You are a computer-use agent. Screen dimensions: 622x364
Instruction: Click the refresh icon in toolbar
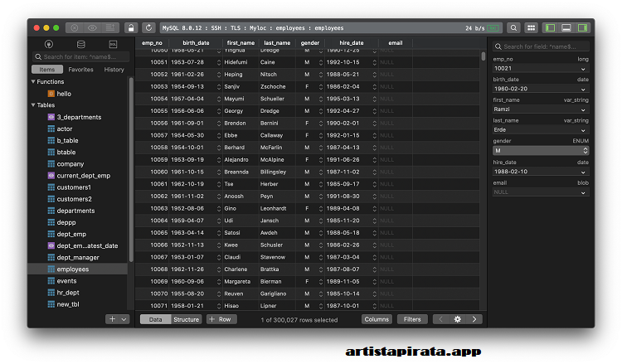click(148, 27)
